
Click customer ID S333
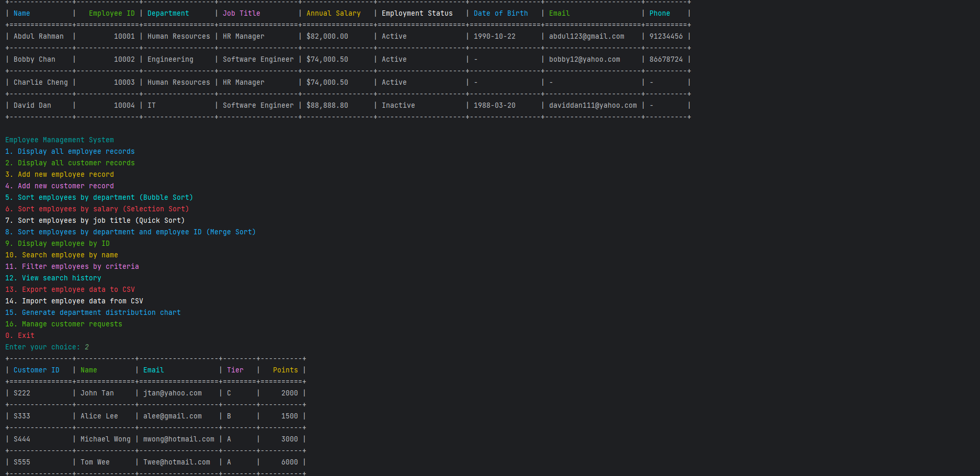[22, 416]
